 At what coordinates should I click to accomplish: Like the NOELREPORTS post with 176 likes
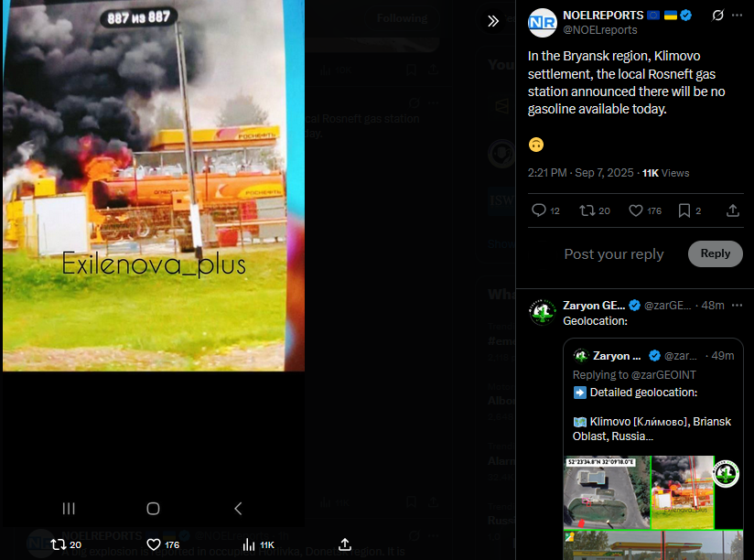[x=645, y=210]
